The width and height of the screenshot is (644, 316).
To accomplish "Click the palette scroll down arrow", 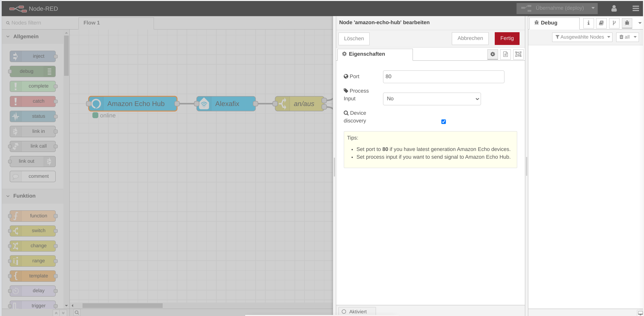I will pyautogui.click(x=66, y=306).
